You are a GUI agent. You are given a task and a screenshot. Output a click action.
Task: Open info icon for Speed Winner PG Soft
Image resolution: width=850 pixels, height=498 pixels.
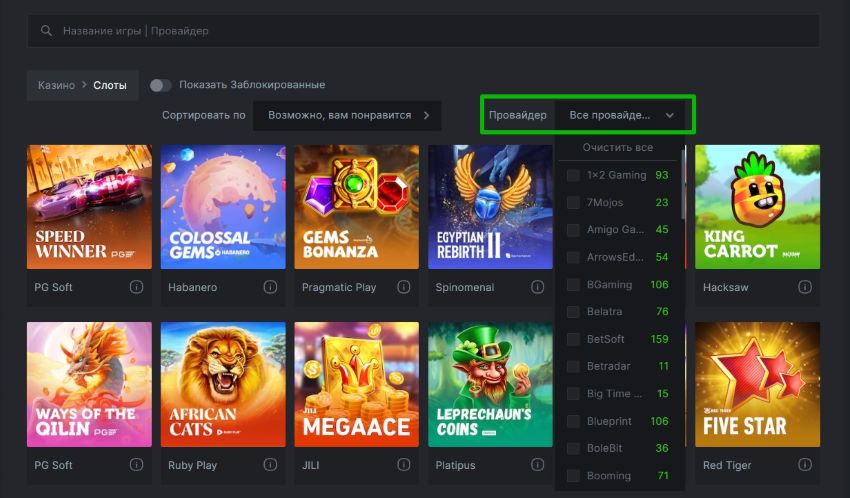(x=136, y=287)
